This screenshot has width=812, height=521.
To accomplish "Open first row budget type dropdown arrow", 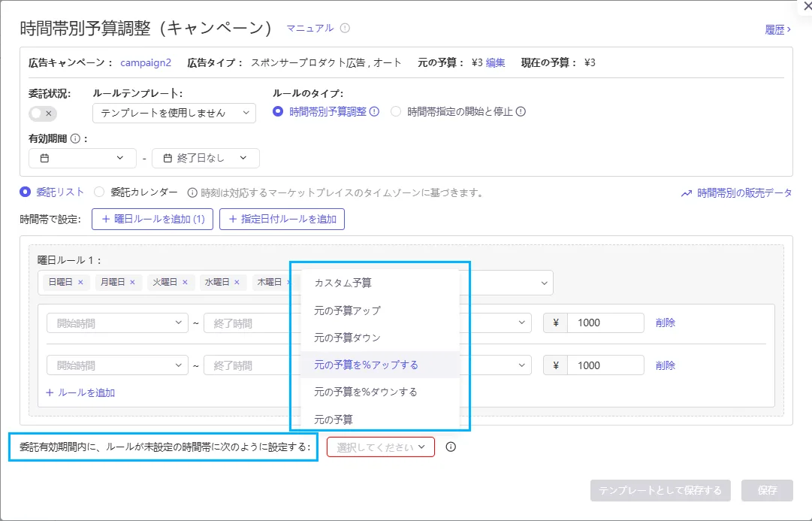I will (x=521, y=323).
